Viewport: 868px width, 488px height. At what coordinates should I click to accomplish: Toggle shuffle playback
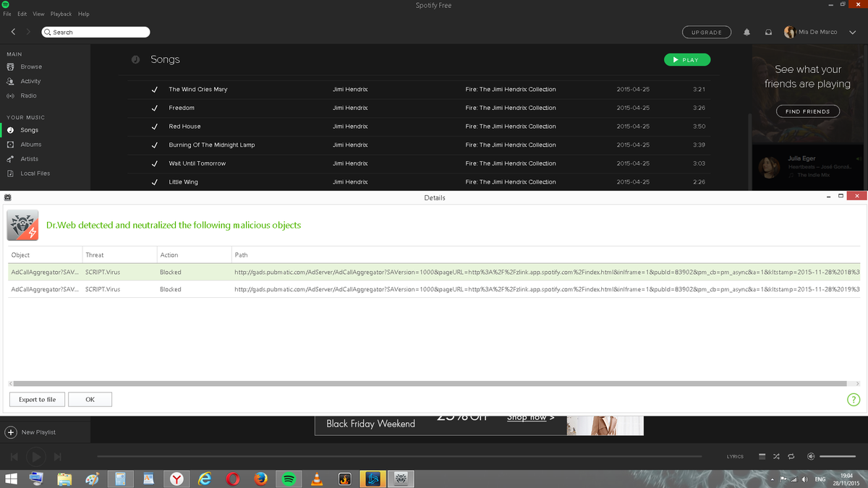click(776, 456)
